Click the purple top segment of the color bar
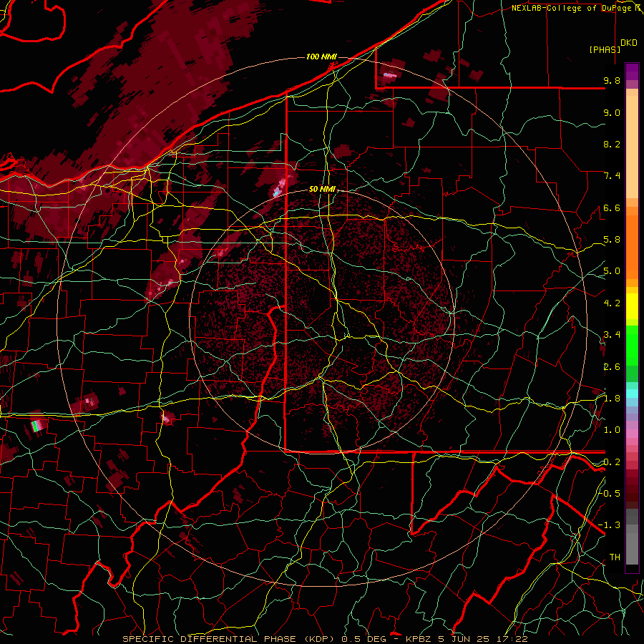 [632, 72]
